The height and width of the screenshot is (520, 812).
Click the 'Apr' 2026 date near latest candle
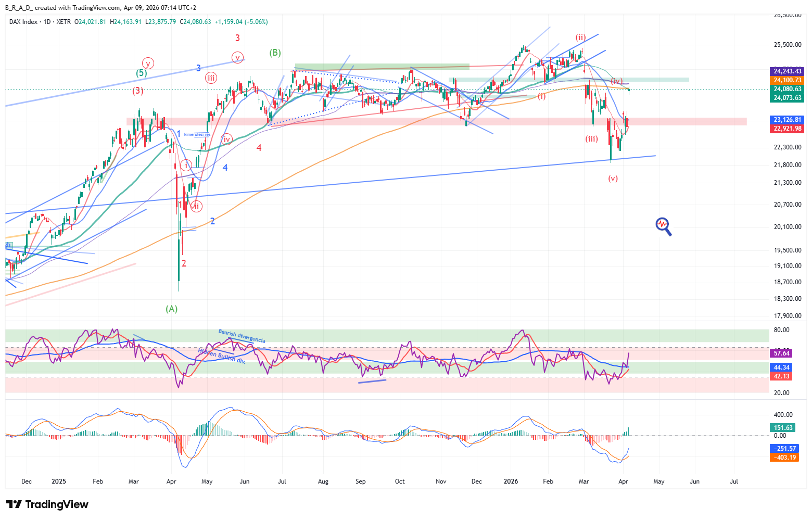click(x=623, y=481)
